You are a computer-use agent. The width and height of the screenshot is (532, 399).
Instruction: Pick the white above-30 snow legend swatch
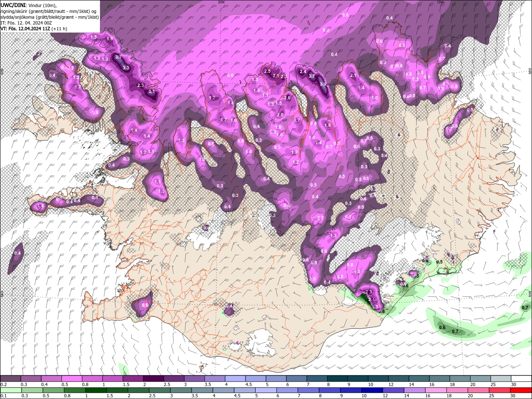click(x=521, y=379)
